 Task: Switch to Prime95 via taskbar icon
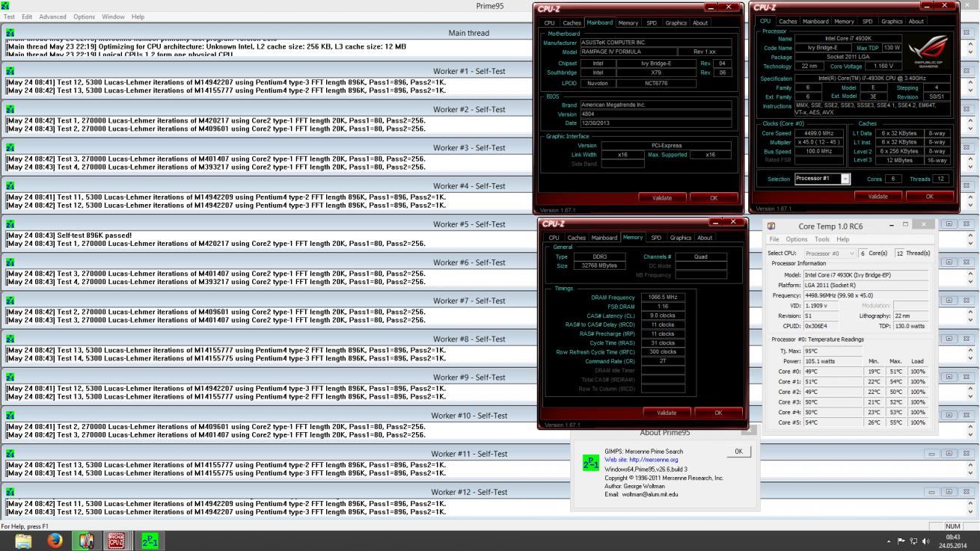[150, 541]
